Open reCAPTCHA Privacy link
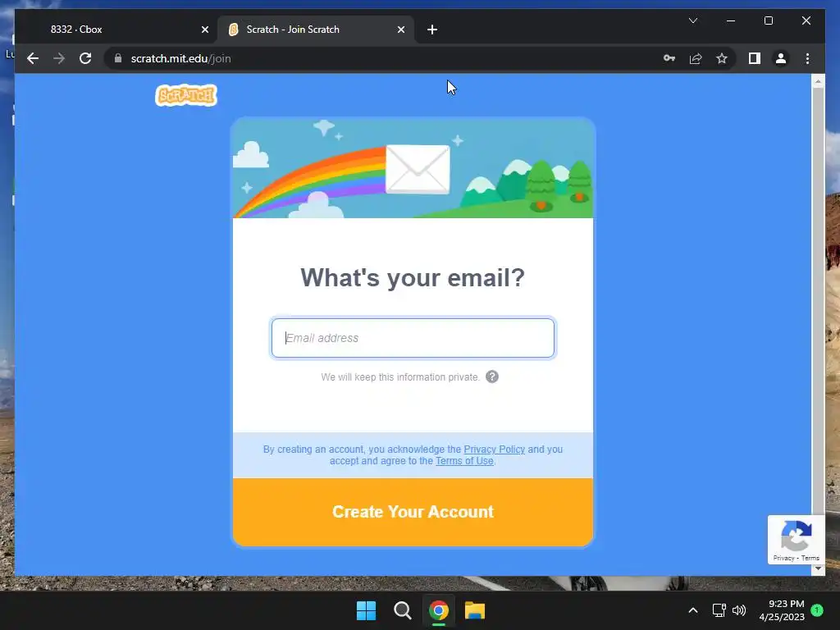The image size is (840, 630). coord(783,558)
